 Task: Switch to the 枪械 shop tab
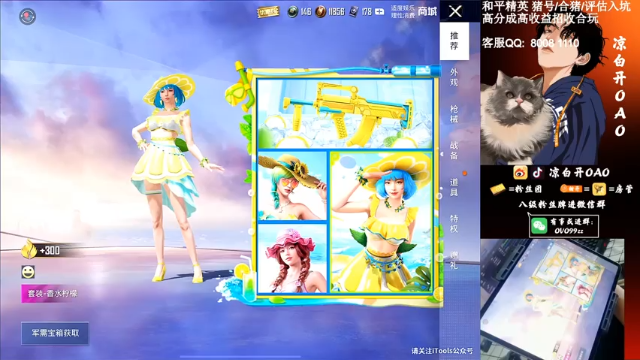[x=454, y=114]
